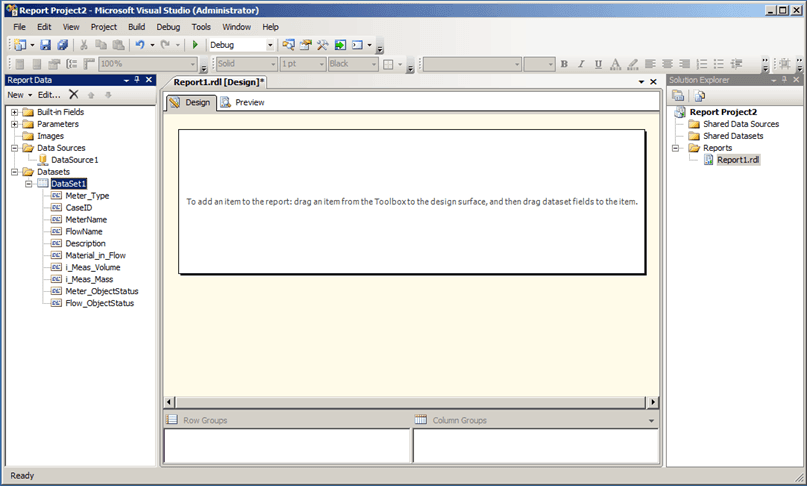Collapse the Data Sources folder

[14, 148]
